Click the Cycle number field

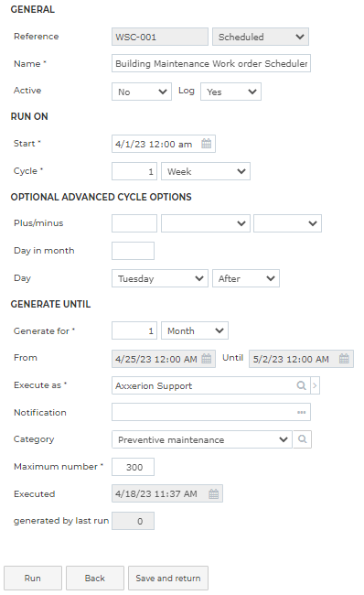click(134, 171)
